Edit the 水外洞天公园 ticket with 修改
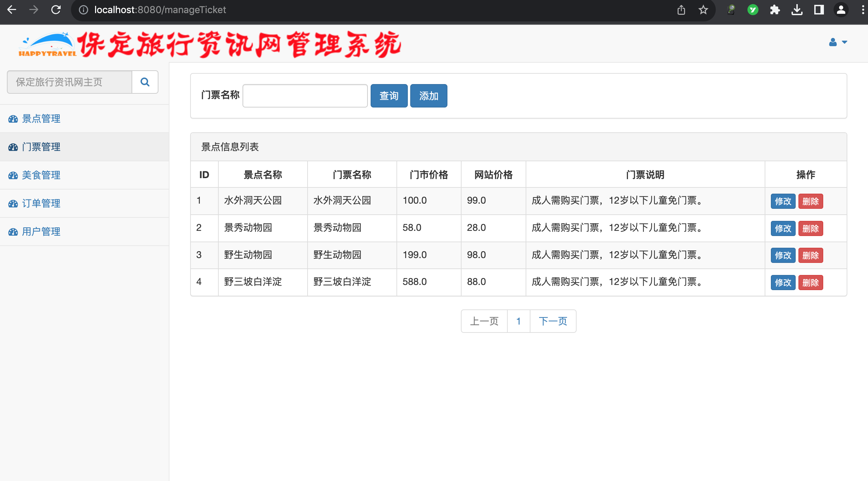 [x=783, y=201]
